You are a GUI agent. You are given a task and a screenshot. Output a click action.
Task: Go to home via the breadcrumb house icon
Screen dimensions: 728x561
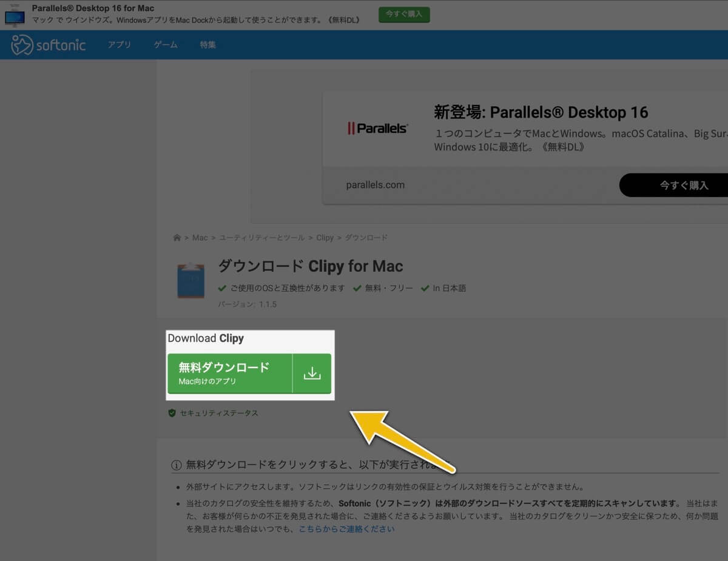point(177,238)
